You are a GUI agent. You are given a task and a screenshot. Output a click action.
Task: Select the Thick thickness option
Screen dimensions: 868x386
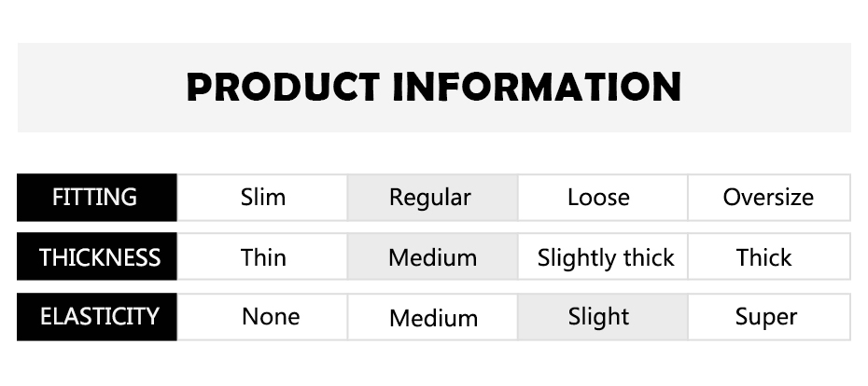(x=763, y=257)
